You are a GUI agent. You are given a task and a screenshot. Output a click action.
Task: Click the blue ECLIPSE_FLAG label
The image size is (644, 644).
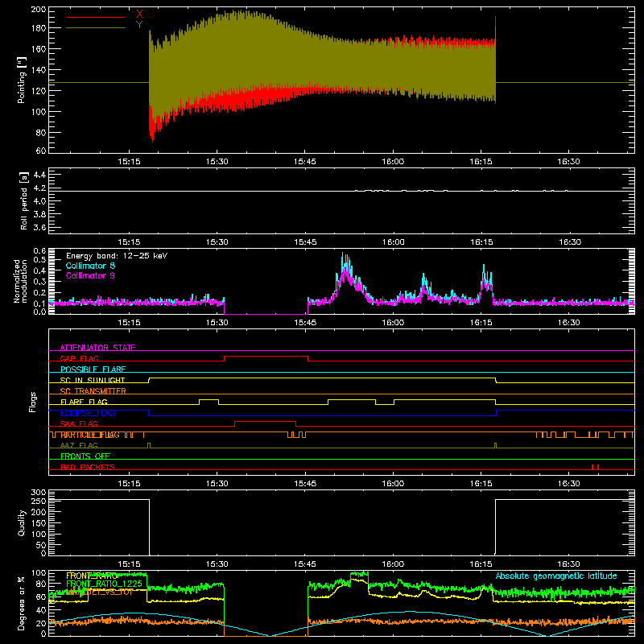pyautogui.click(x=88, y=413)
